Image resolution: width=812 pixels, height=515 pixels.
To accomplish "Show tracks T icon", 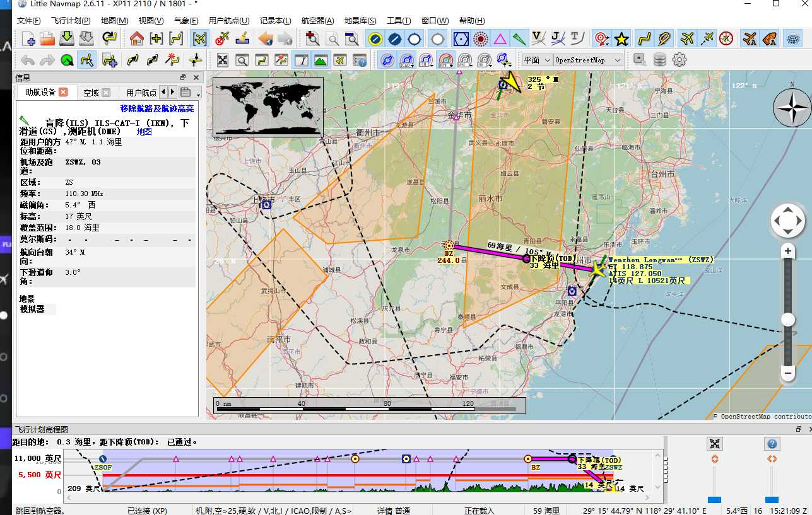I will (577, 39).
